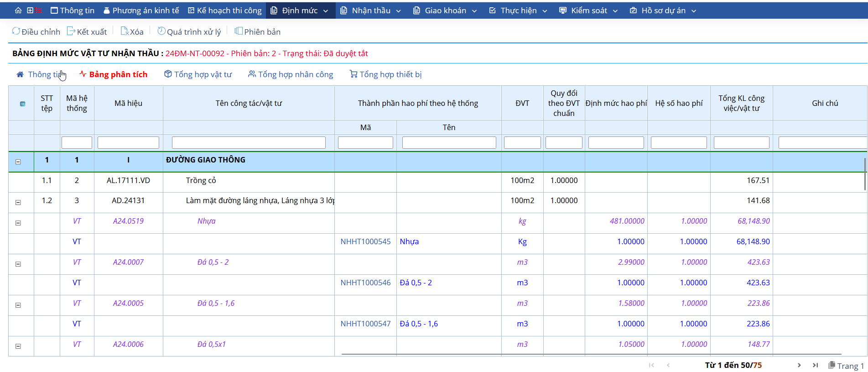Image resolution: width=868 pixels, height=372 pixels.
Task: Open the Thông tin menu item
Action: [x=72, y=10]
